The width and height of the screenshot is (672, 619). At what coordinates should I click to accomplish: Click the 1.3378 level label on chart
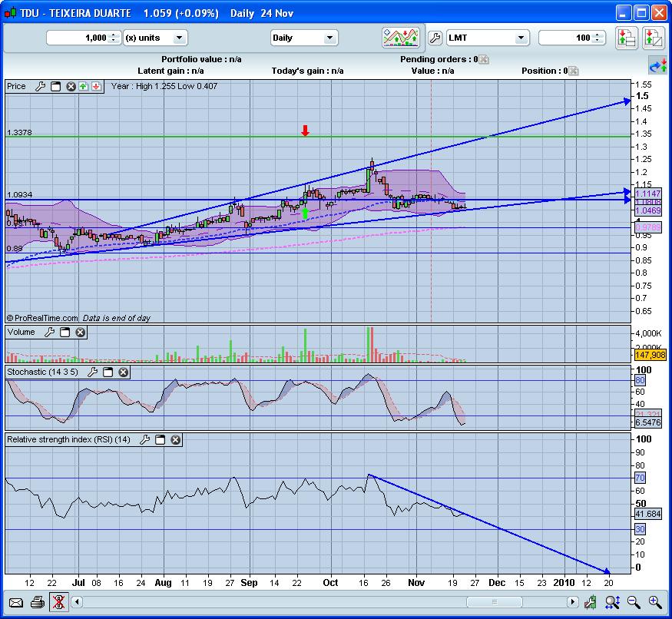pos(19,132)
